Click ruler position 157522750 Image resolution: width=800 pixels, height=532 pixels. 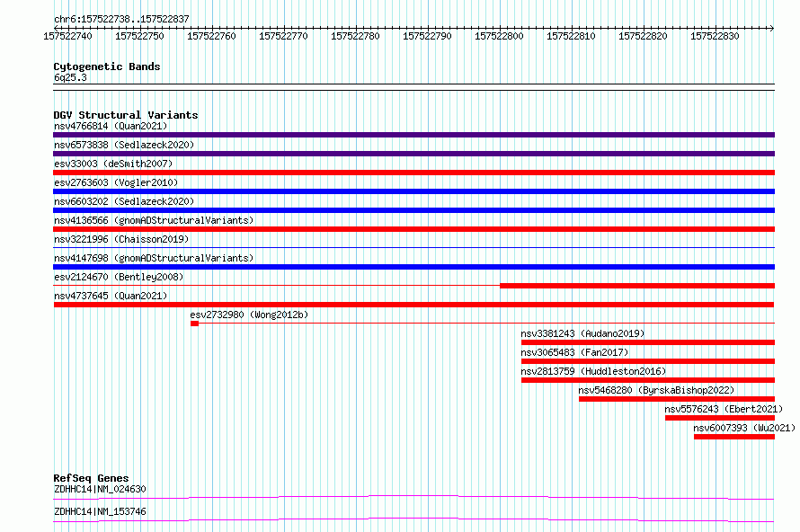tap(140, 36)
